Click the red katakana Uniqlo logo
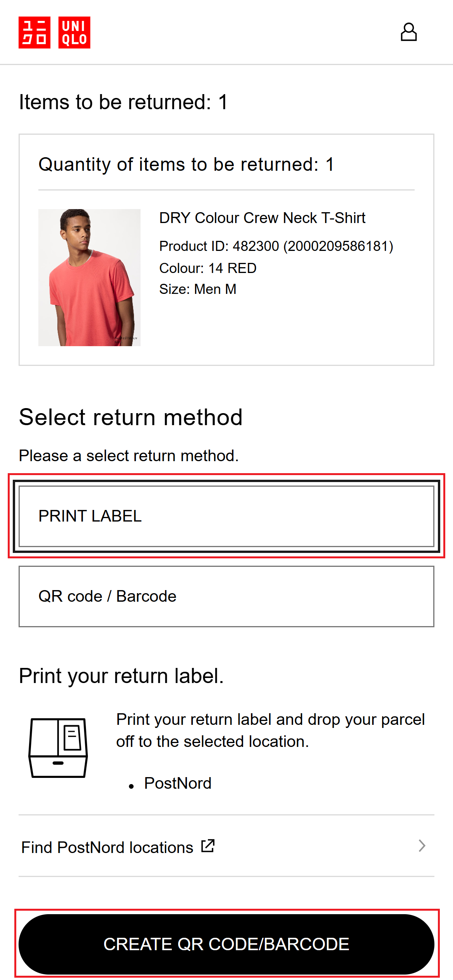This screenshot has height=980, width=453. point(34,33)
